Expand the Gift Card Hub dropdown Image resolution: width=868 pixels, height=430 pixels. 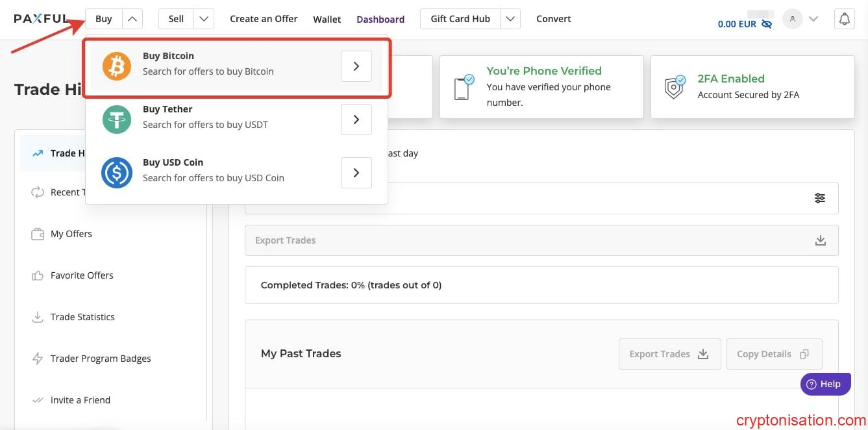click(x=511, y=19)
